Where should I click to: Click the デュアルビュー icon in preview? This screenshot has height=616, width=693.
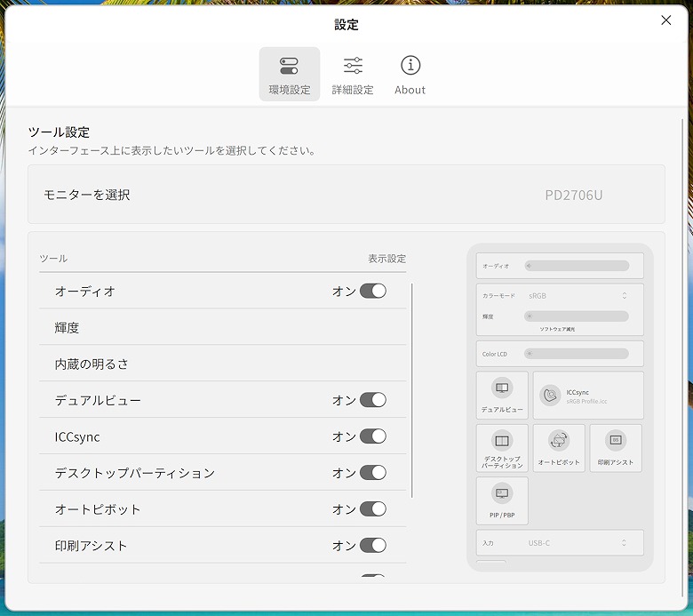click(x=502, y=388)
